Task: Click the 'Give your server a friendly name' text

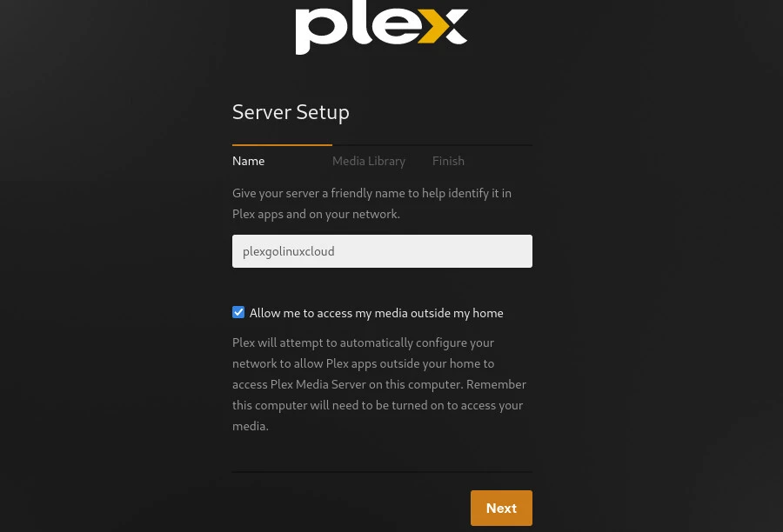Action: click(x=371, y=193)
